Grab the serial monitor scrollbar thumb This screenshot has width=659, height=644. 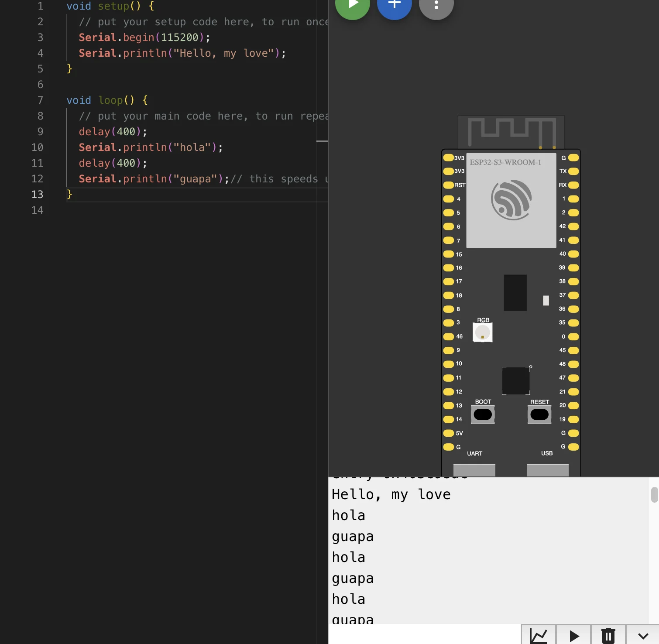point(654,495)
